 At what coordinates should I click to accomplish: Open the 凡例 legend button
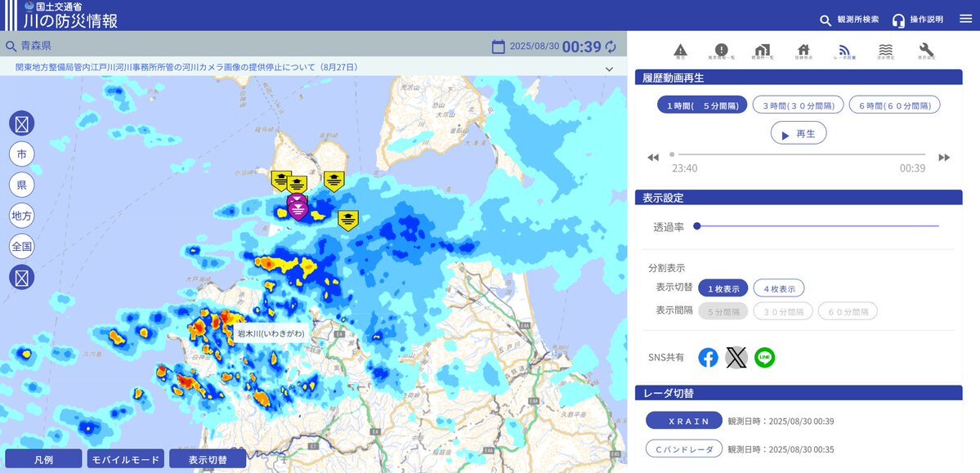43,459
